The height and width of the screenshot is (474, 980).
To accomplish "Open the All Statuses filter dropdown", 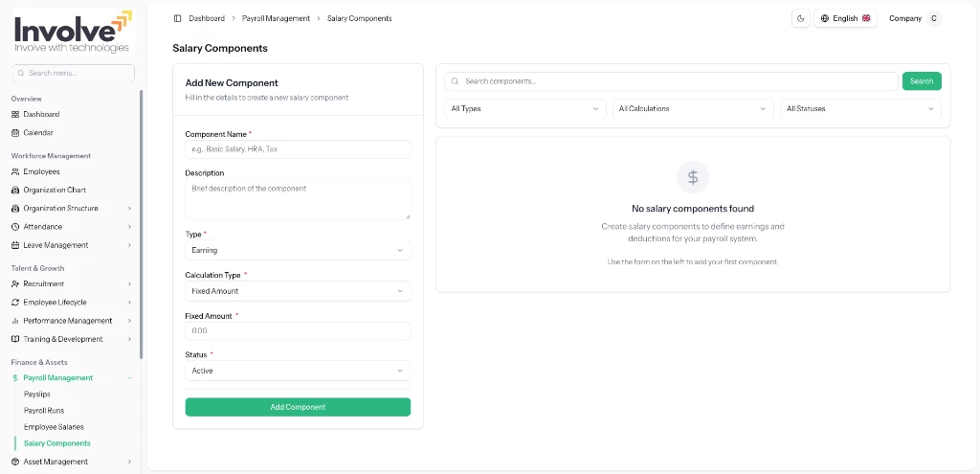I will click(x=860, y=109).
